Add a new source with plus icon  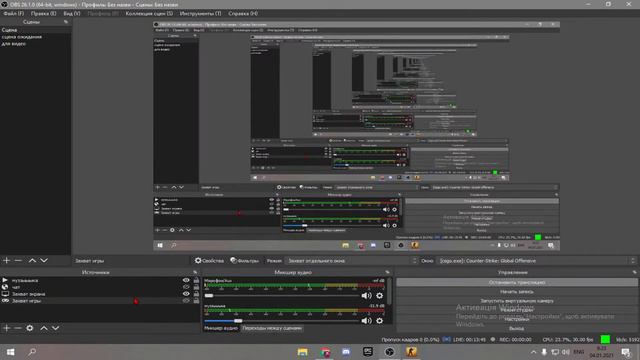7,328
